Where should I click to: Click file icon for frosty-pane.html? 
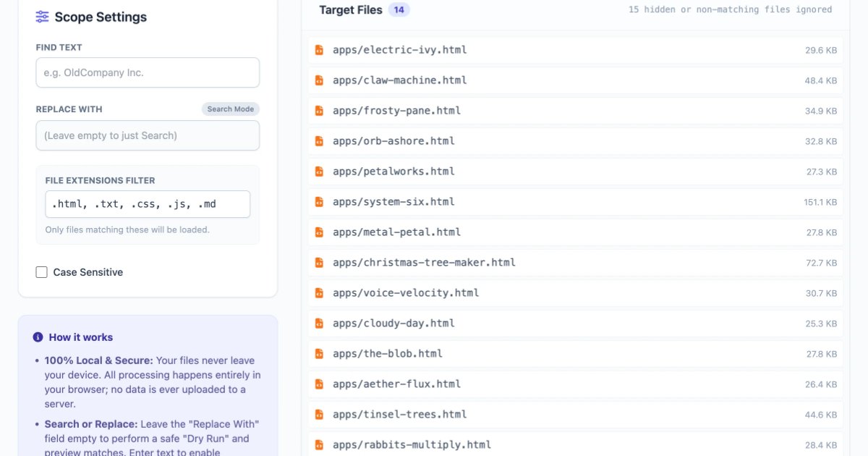pos(319,111)
